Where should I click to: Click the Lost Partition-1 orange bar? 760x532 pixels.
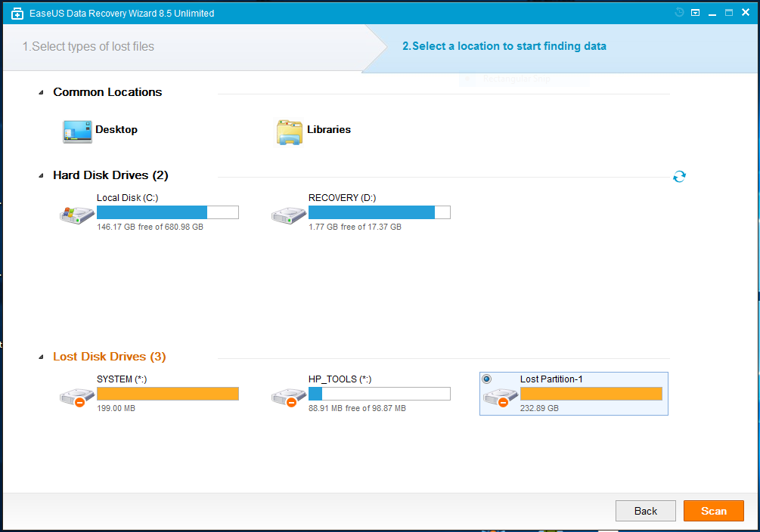click(x=591, y=394)
